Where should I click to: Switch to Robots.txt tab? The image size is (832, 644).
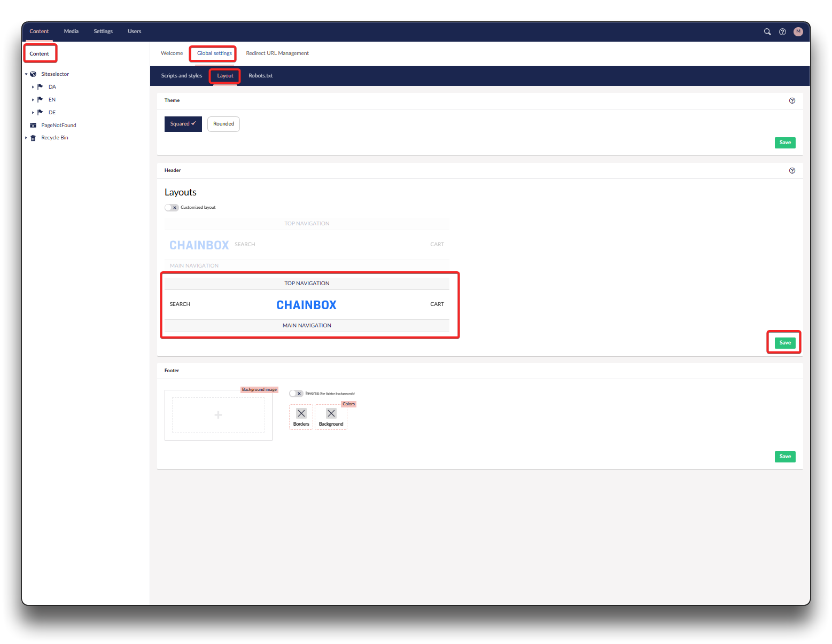click(260, 76)
